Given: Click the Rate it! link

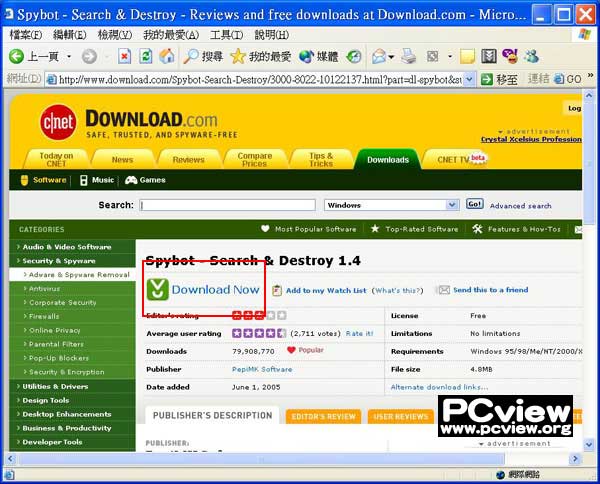Looking at the screenshot, I should click(x=359, y=333).
